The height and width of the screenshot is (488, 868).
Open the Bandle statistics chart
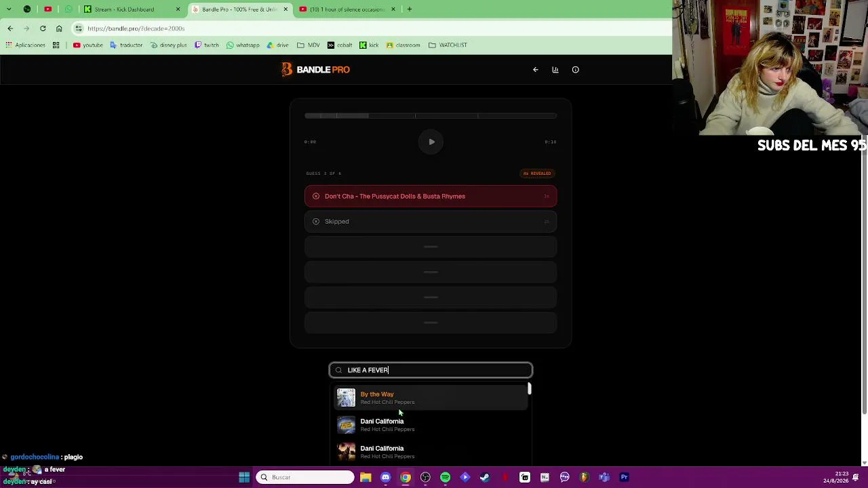click(x=555, y=70)
